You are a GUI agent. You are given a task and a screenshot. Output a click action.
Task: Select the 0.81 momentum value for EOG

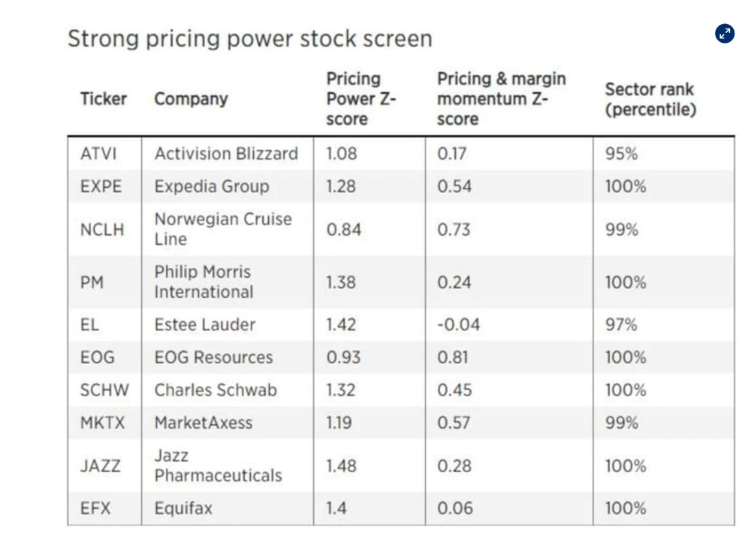pos(451,357)
